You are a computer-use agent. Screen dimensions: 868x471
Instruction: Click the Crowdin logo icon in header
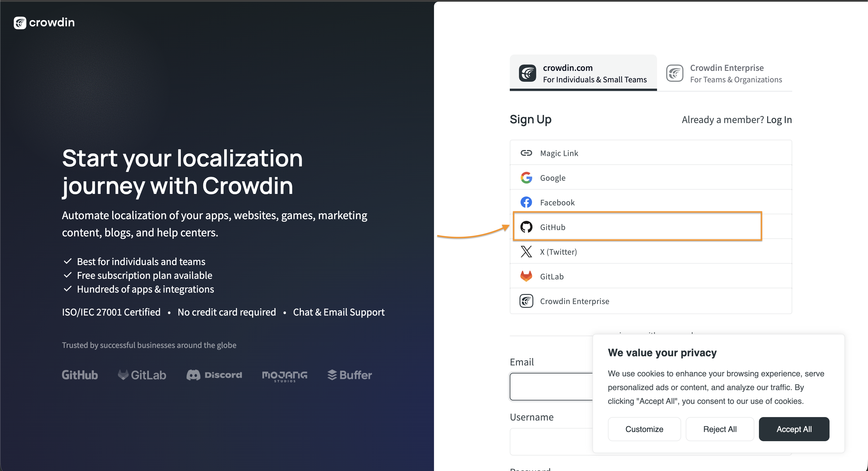[x=20, y=23]
